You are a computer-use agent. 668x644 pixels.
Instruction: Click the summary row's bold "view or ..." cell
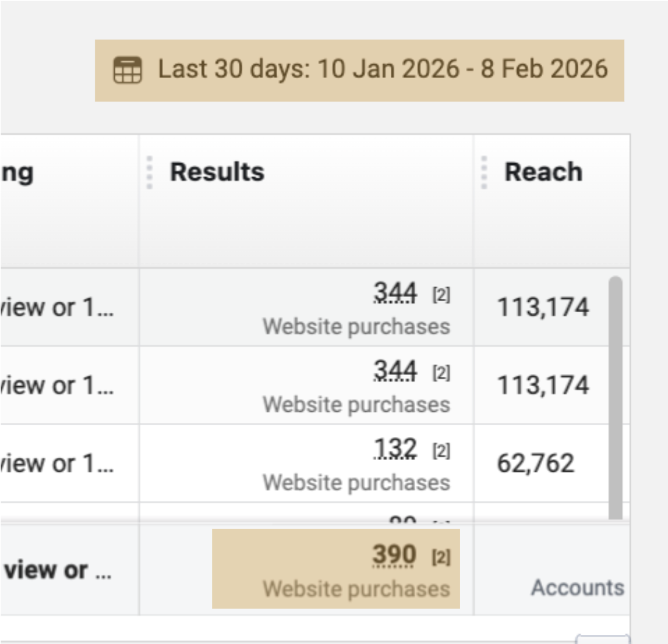pyautogui.click(x=57, y=570)
